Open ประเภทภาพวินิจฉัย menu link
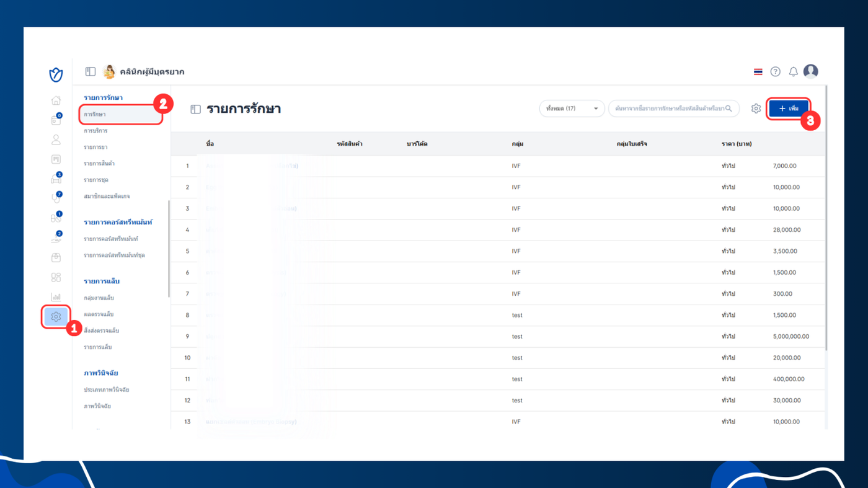868x488 pixels. point(107,389)
